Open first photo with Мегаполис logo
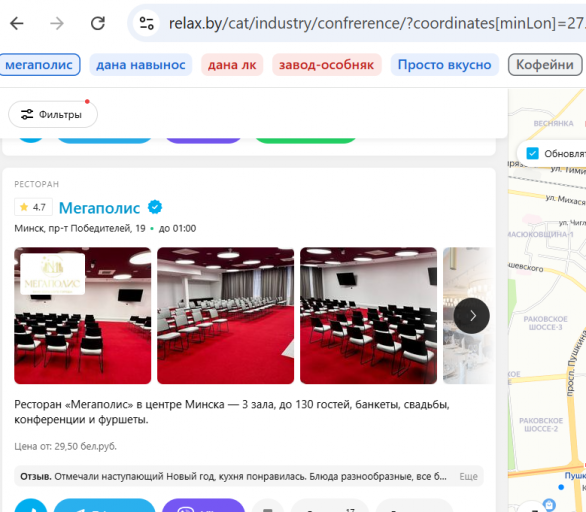This screenshot has width=586, height=512. click(x=83, y=315)
